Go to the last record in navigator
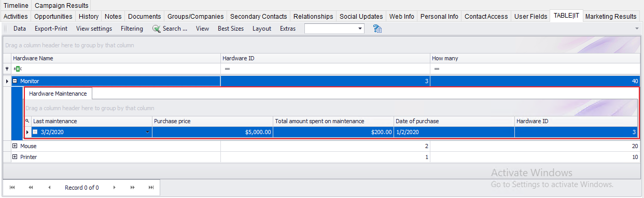This screenshot has height=198, width=644. (151, 188)
